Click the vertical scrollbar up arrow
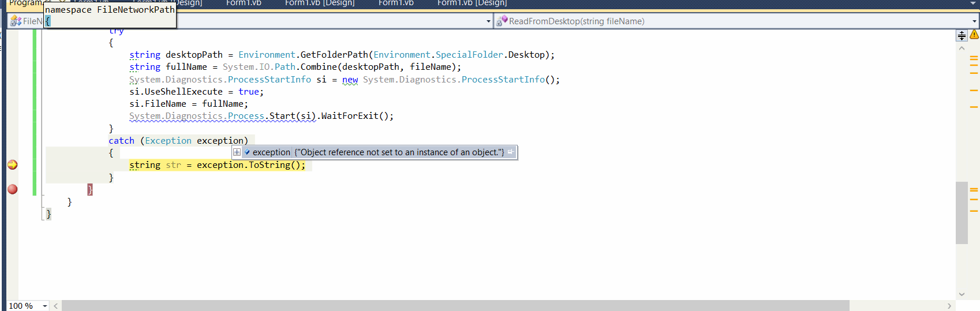This screenshot has height=311, width=980. pyautogui.click(x=962, y=48)
